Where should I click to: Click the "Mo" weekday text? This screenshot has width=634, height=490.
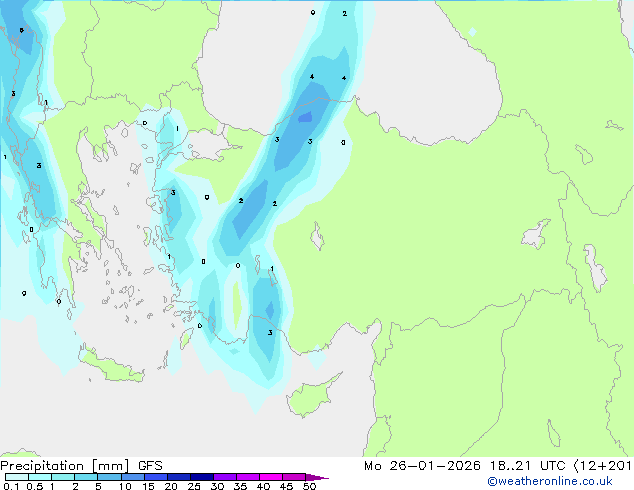373,466
